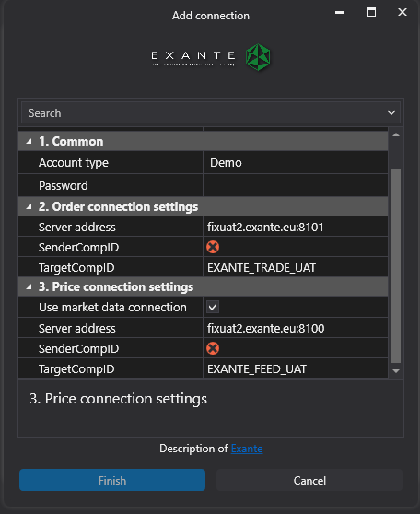Screen dimensions: 420x514
Task: Collapse the 1. Common section
Action: coord(29,141)
